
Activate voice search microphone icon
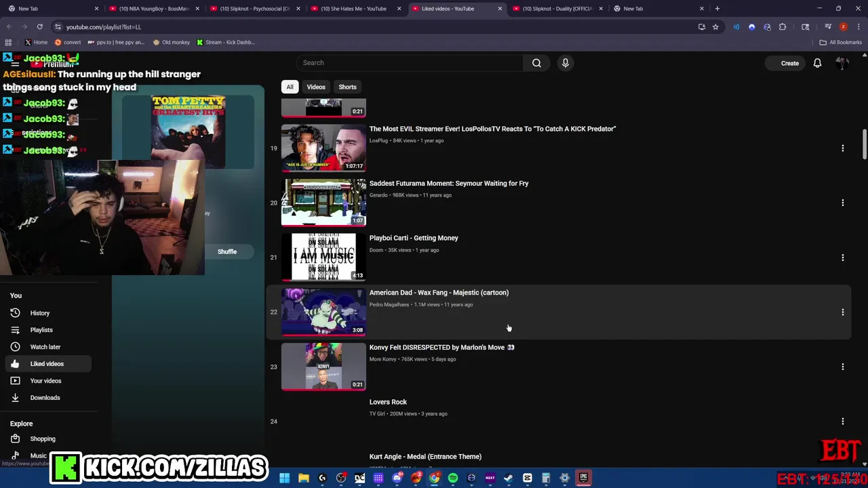pyautogui.click(x=565, y=63)
